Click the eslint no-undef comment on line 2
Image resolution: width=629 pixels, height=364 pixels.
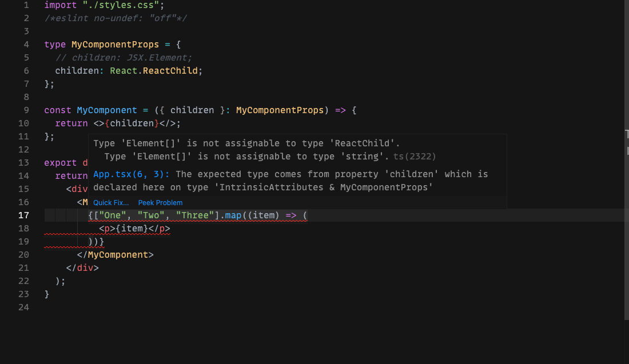tap(116, 18)
